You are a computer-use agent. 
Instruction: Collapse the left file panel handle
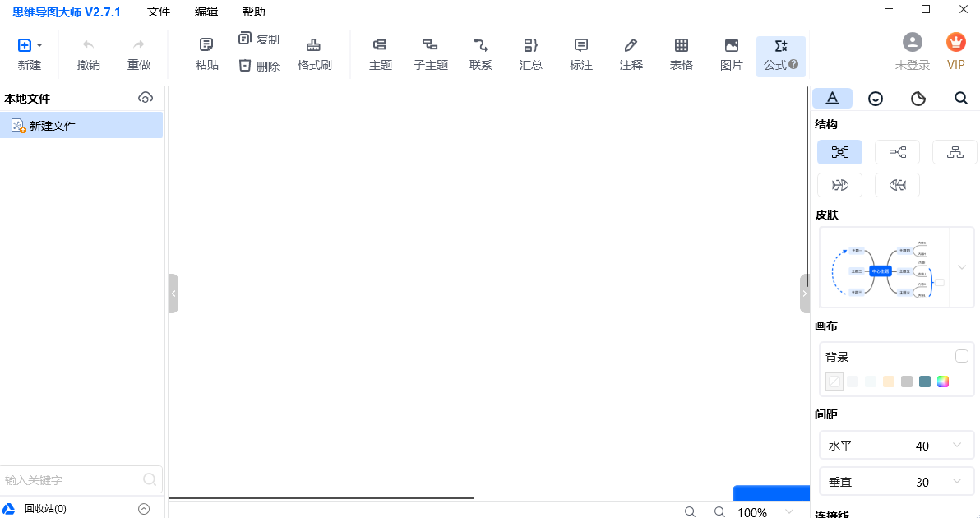coord(173,293)
